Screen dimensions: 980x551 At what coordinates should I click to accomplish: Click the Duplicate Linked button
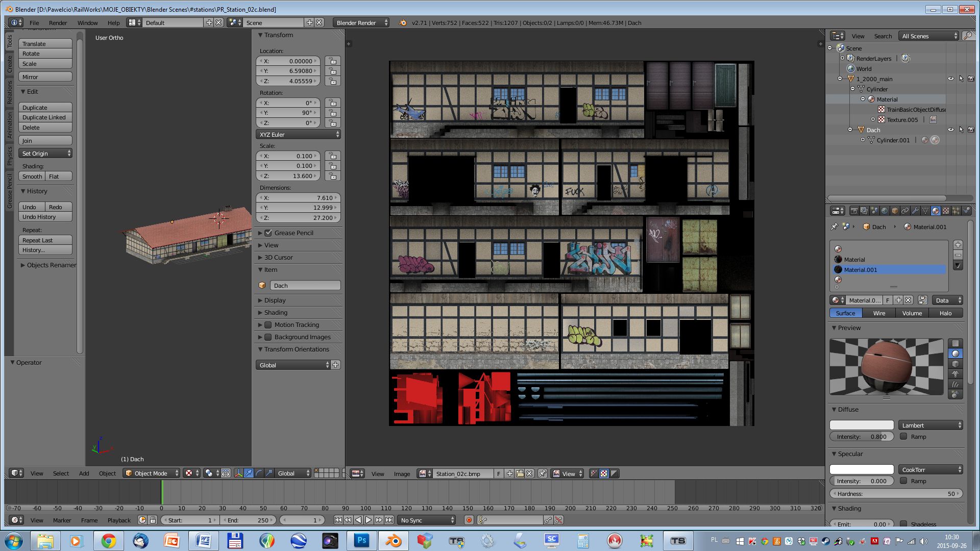click(x=45, y=117)
